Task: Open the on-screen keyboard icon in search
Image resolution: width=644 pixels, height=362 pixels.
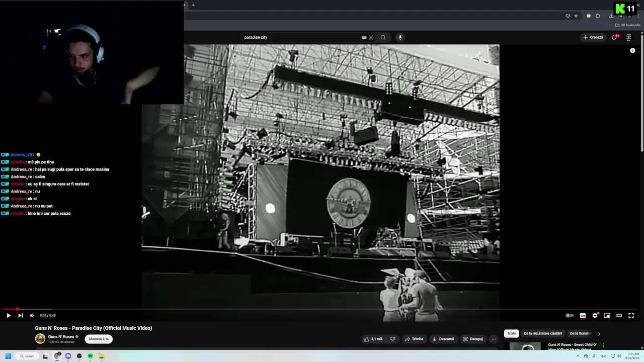Action: point(364,37)
